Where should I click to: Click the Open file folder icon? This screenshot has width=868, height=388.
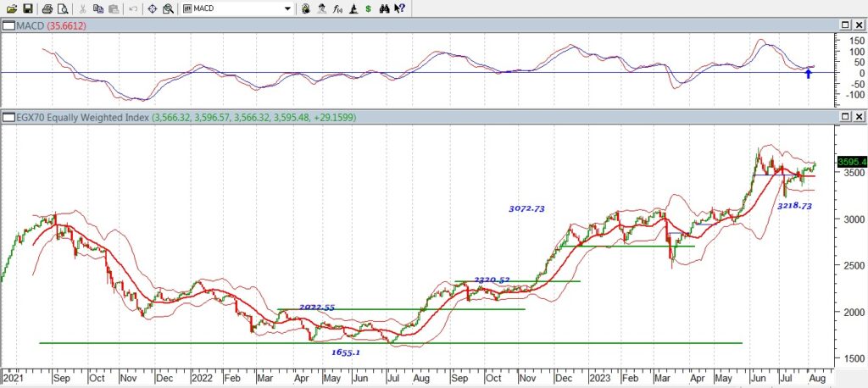click(x=12, y=8)
